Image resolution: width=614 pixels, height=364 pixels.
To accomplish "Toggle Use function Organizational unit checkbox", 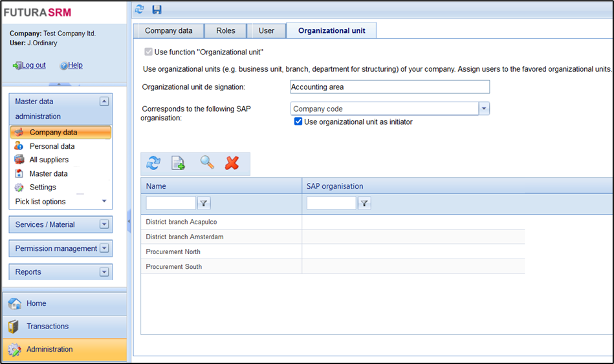I will click(x=149, y=52).
